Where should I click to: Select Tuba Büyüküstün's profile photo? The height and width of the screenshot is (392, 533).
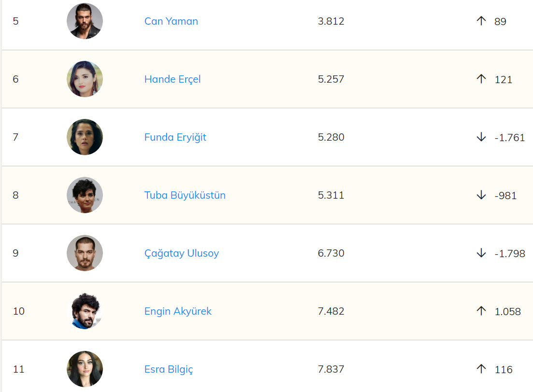click(x=85, y=195)
